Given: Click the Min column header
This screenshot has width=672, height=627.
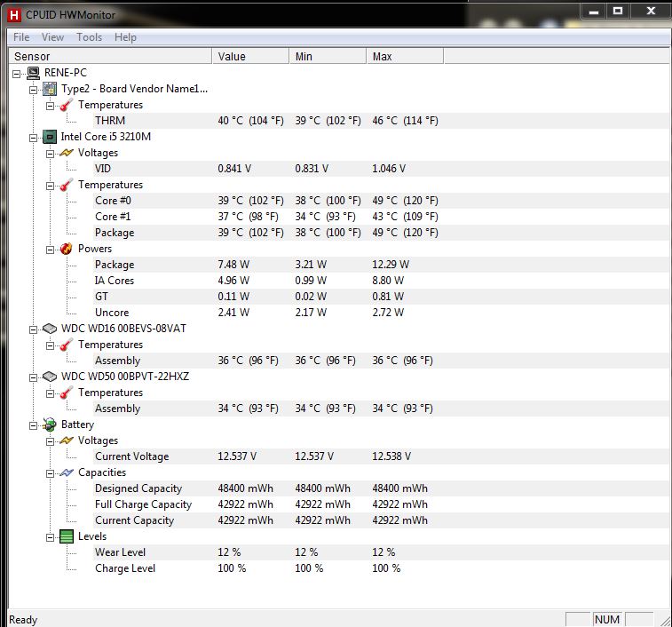Looking at the screenshot, I should tap(328, 56).
